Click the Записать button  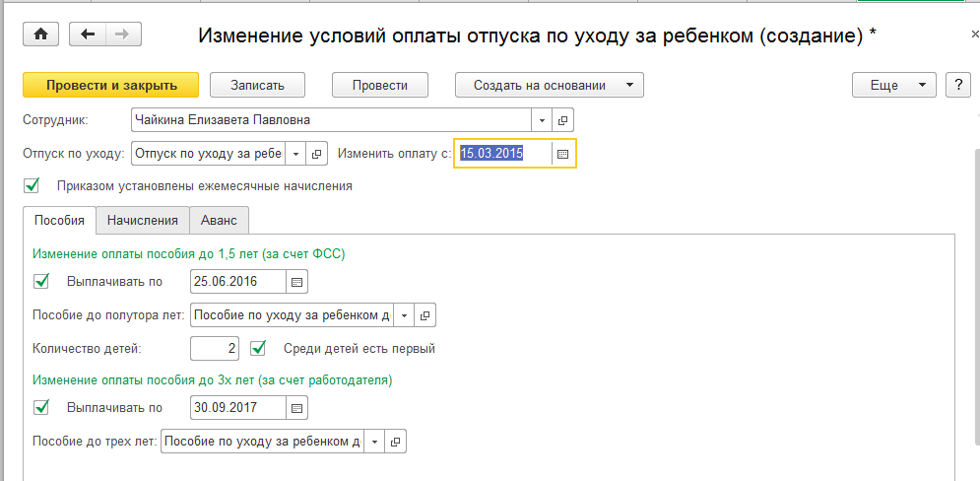257,85
